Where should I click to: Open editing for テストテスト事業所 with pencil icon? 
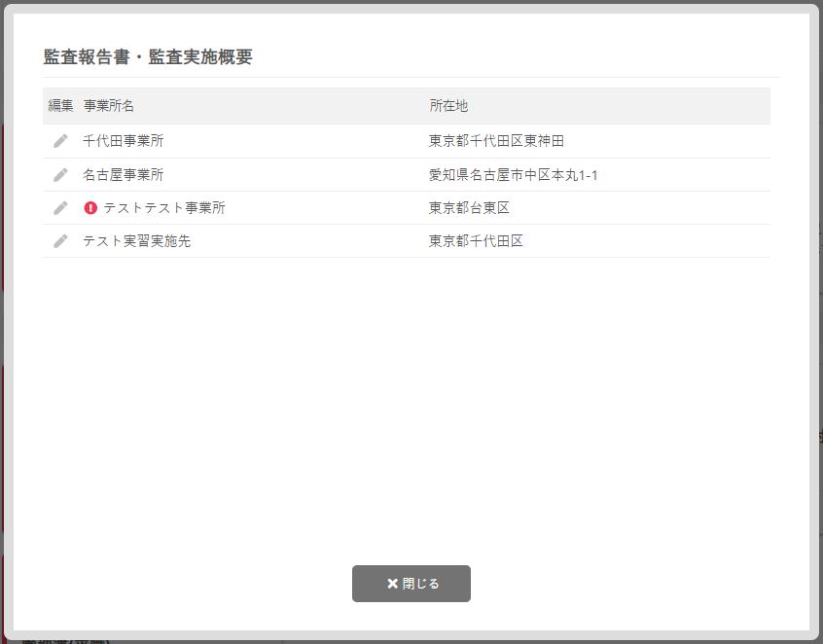tap(60, 208)
